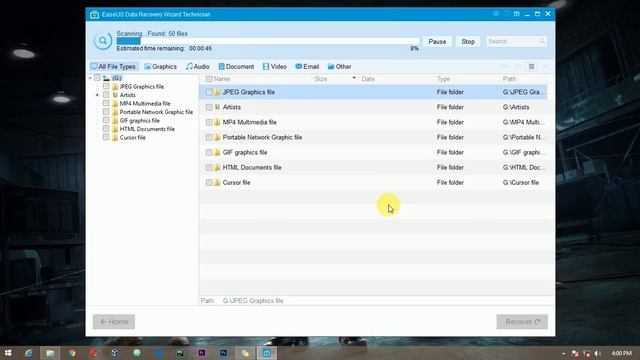640x360 pixels.
Task: Click the EaseUS logo in the title bar
Action: [95, 14]
